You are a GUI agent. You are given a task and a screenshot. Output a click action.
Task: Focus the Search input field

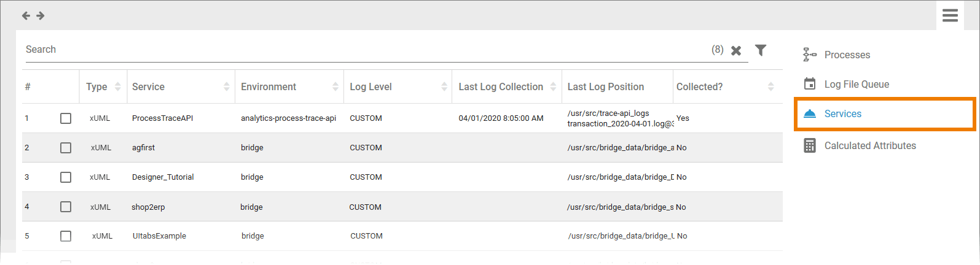tap(363, 50)
